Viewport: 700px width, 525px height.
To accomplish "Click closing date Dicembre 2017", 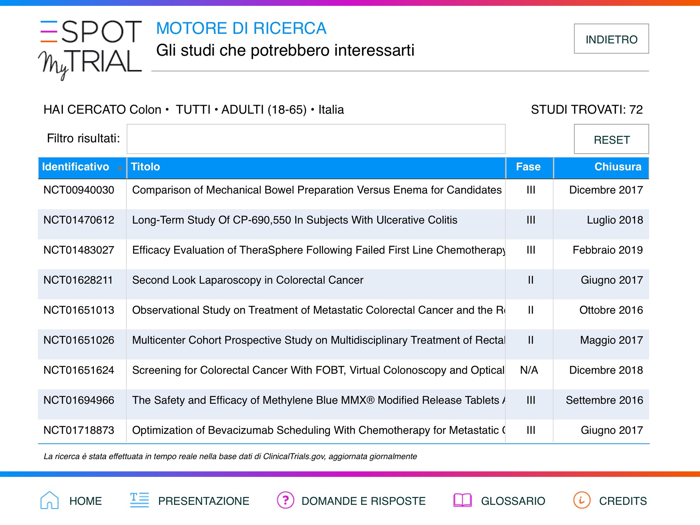I will (606, 190).
